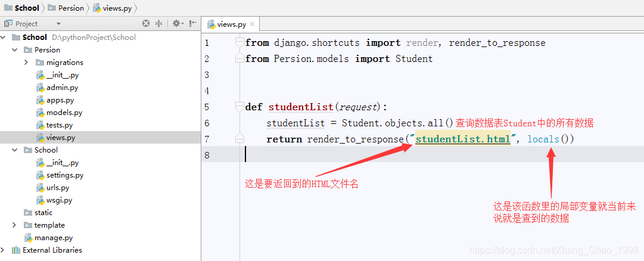The height and width of the screenshot is (261, 644).
Task: Click line number 3 in the gutter
Action: click(x=207, y=75)
